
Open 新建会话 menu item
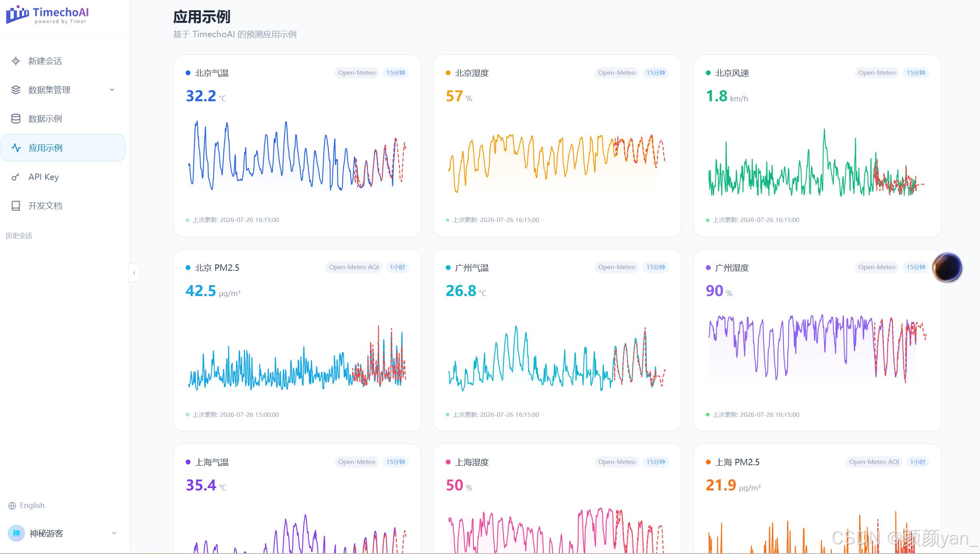pyautogui.click(x=63, y=61)
